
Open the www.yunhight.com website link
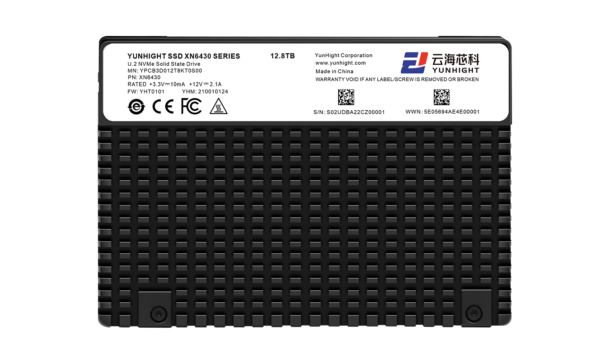340,62
